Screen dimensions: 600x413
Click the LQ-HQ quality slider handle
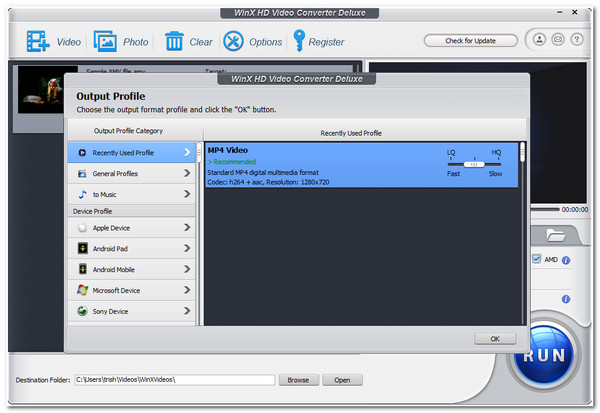(474, 165)
